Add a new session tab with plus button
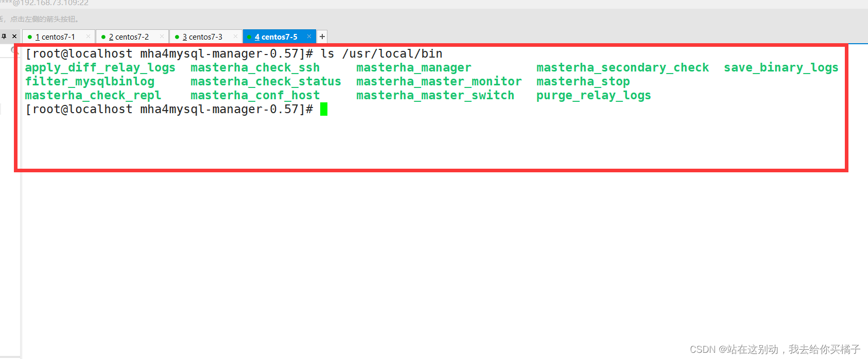 tap(322, 37)
